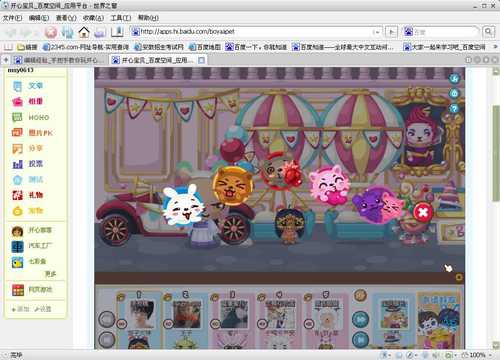The width and height of the screenshot is (500, 360).
Task: Click the music note game icon
Action: point(454,79)
